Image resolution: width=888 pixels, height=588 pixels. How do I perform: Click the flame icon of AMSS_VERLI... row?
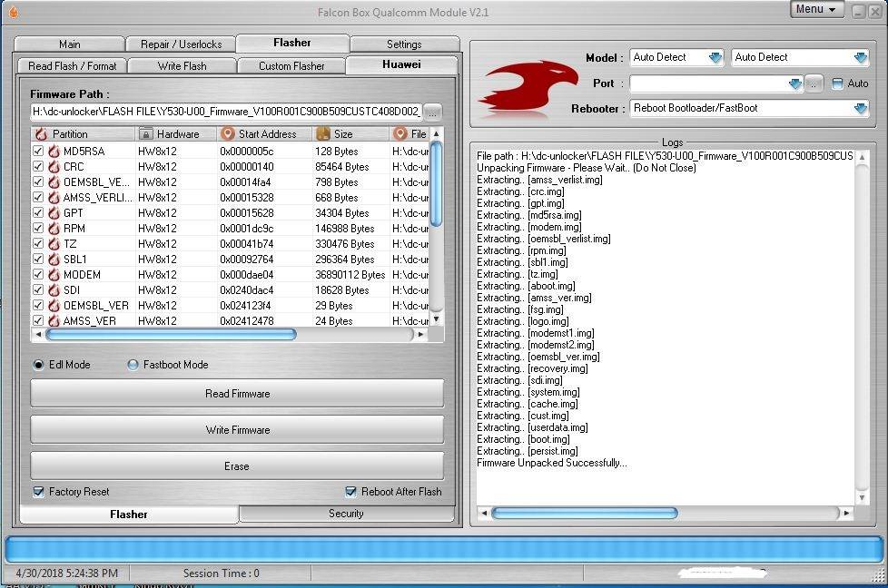[x=54, y=198]
